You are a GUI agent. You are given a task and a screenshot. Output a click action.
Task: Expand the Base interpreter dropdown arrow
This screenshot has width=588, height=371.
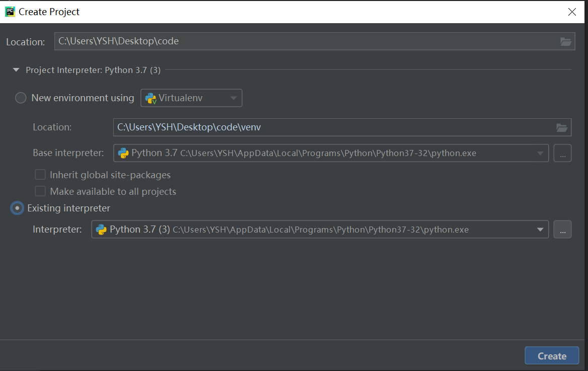click(x=540, y=153)
